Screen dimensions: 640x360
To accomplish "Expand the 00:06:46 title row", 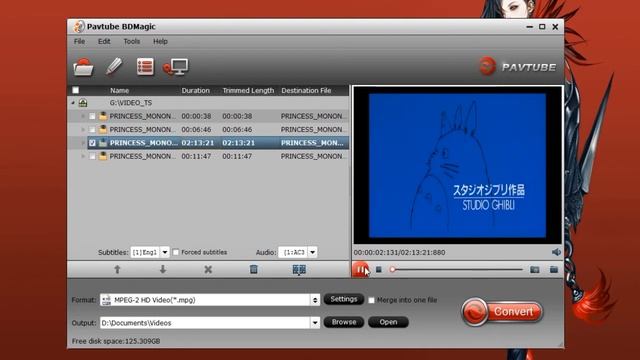I will (x=83, y=129).
